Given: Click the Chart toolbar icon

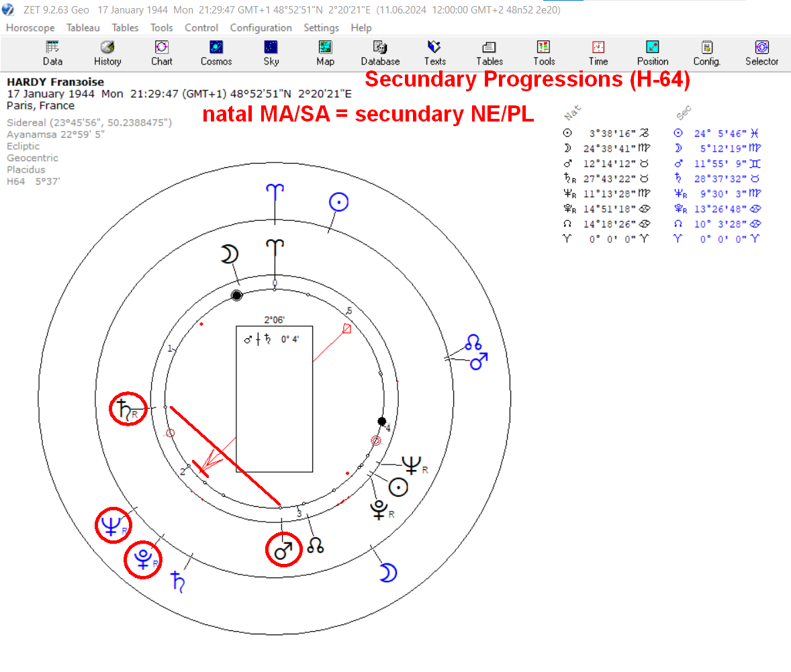Looking at the screenshot, I should [161, 54].
